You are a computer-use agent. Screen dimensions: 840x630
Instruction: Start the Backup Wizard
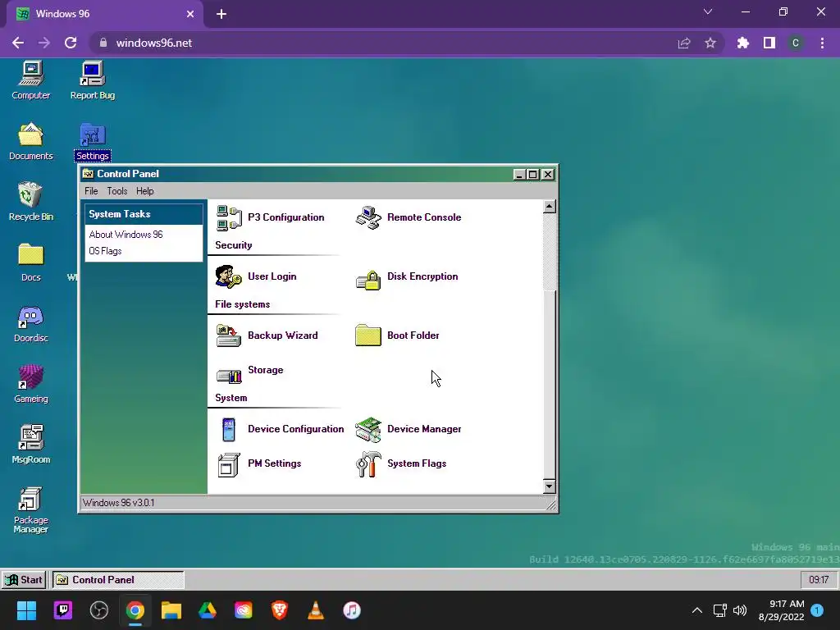tap(267, 336)
